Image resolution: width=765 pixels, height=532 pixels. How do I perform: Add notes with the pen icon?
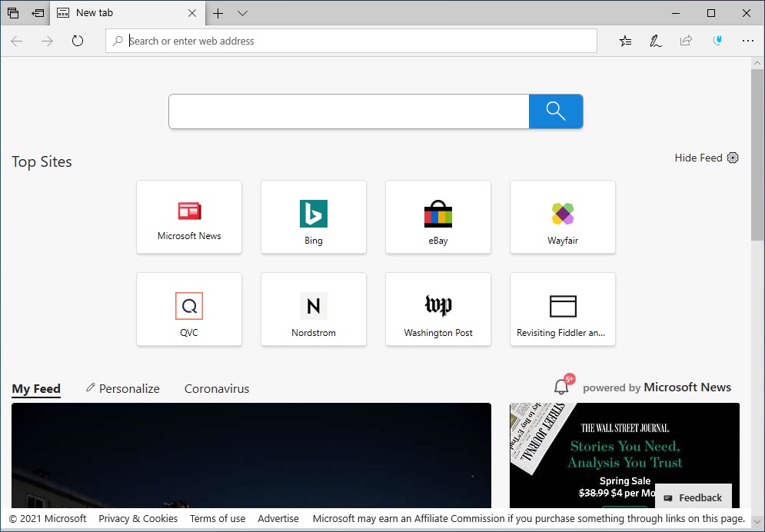point(655,41)
